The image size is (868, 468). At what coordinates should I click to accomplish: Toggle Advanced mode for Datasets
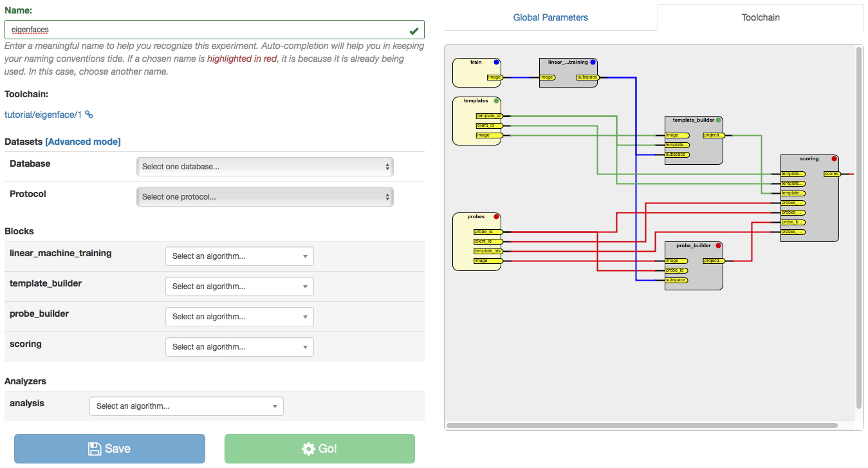83,142
